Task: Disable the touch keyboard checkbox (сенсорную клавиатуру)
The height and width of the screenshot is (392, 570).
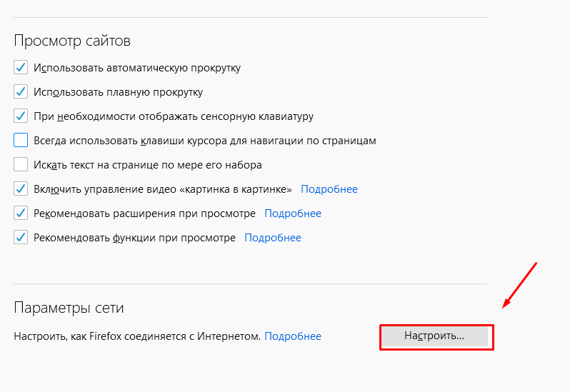Action: pos(21,116)
